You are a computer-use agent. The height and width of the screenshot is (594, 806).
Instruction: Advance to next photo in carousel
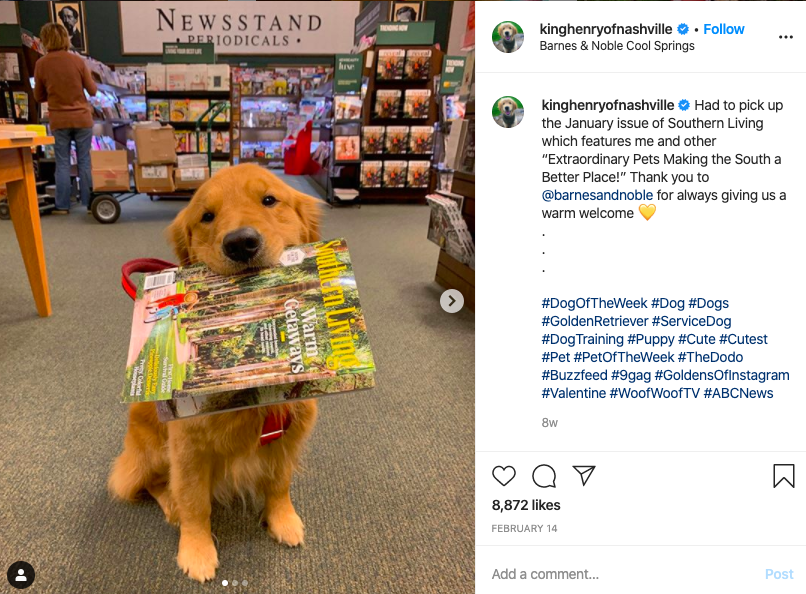pyautogui.click(x=452, y=301)
